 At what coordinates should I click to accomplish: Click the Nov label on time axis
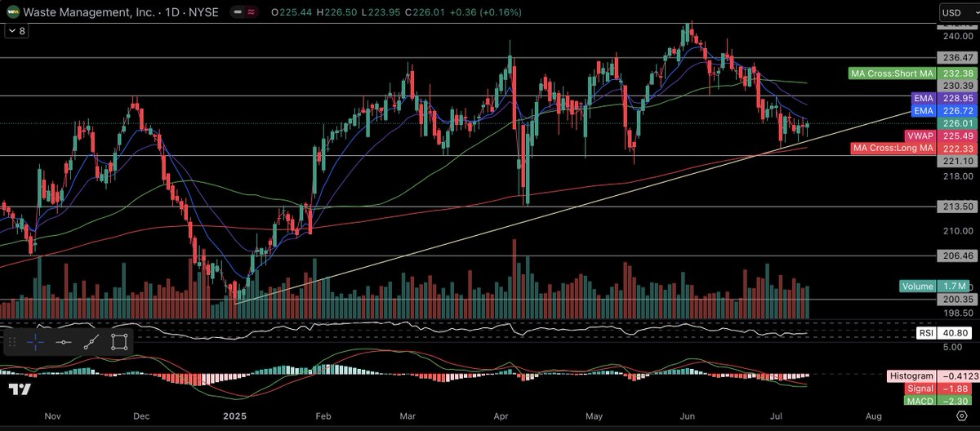click(53, 415)
